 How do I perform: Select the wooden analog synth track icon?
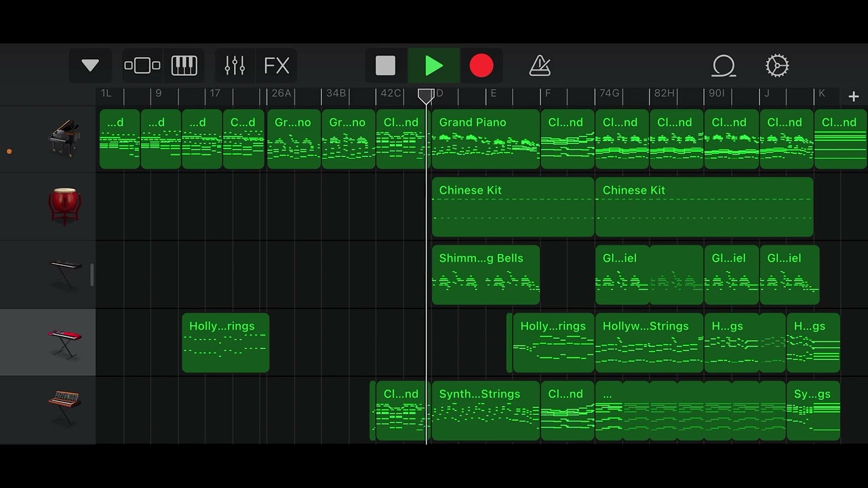click(64, 409)
